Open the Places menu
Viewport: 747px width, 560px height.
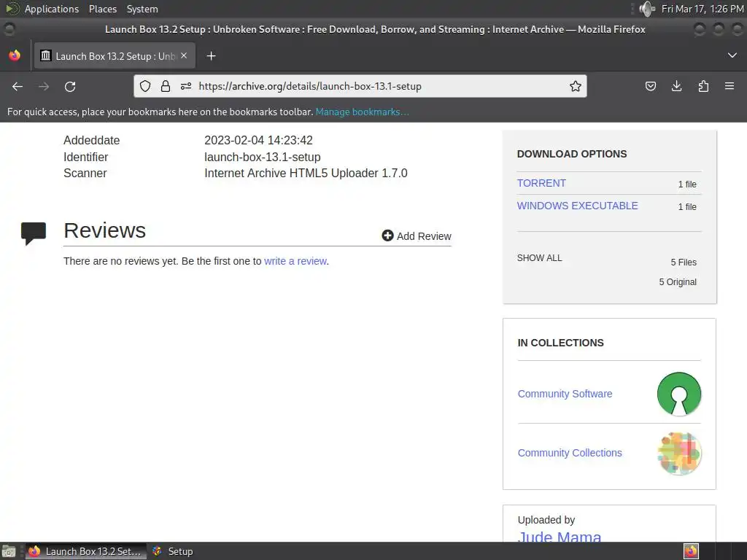click(102, 9)
